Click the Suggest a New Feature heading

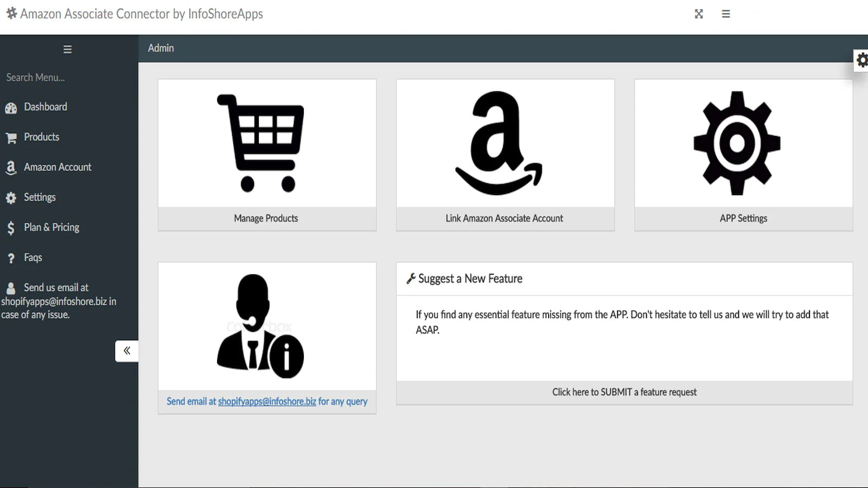(470, 279)
